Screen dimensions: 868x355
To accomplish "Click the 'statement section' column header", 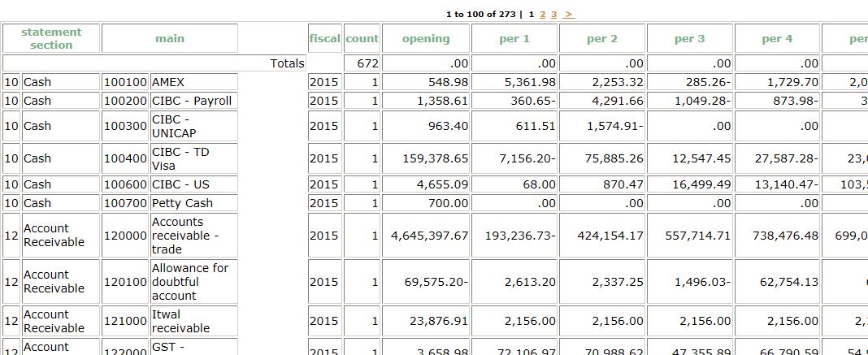I will (51, 39).
